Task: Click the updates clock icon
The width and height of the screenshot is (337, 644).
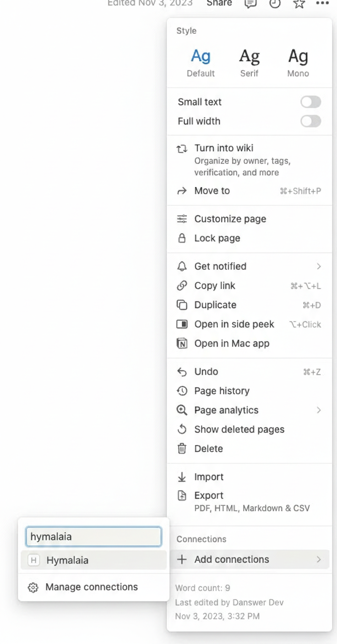Action: coord(275,4)
